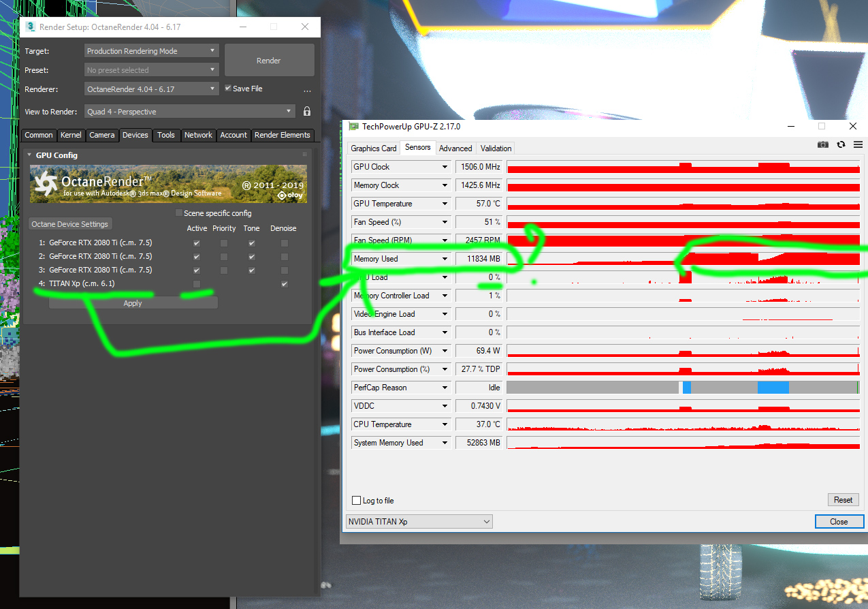Click the Apply button

(133, 303)
